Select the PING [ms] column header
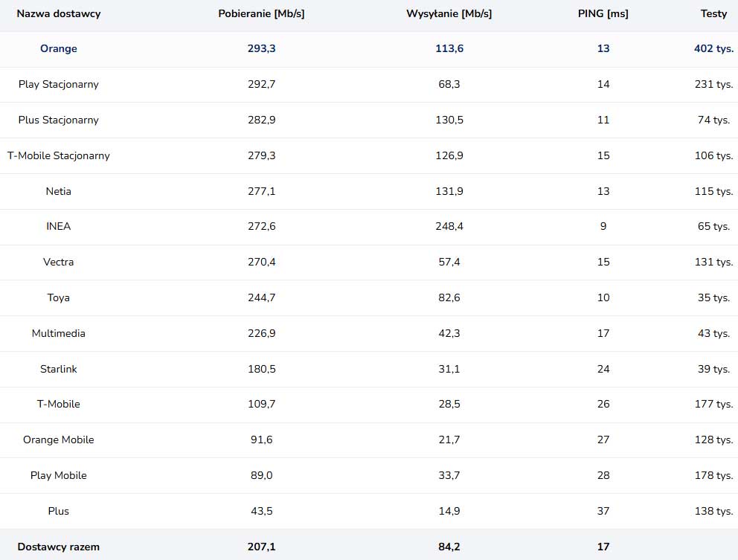 tap(603, 13)
